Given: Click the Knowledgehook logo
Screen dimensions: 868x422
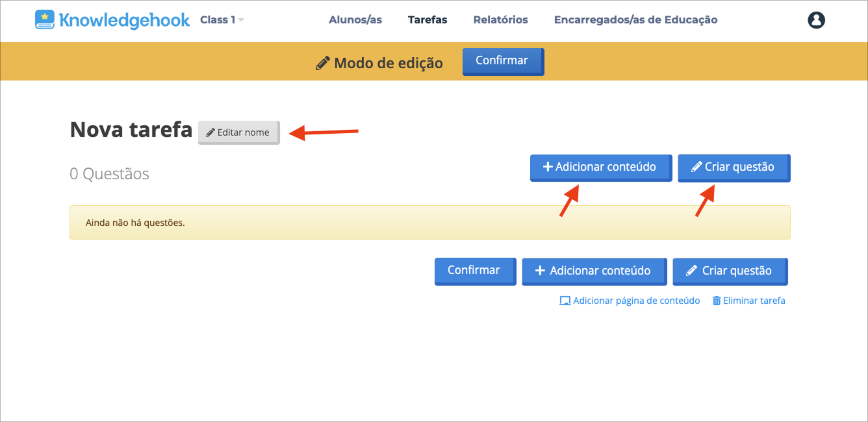Looking at the screenshot, I should point(112,19).
